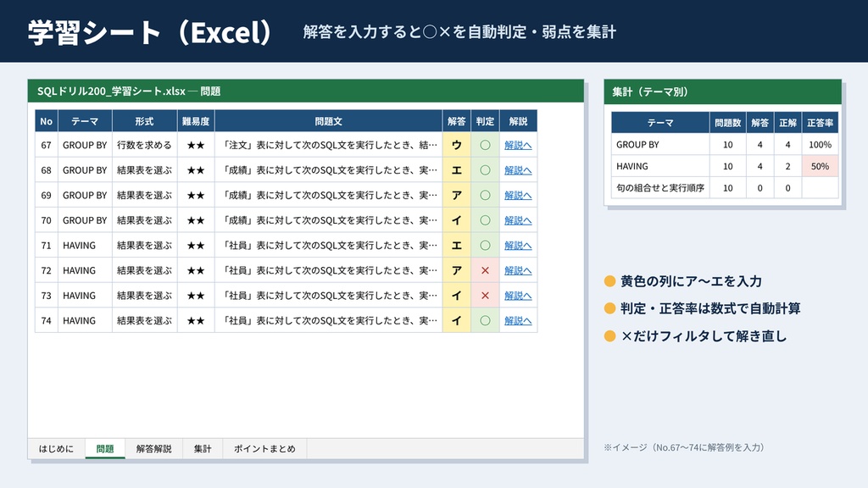
Task: Click the ○ judgment mark in row 70
Action: click(485, 220)
